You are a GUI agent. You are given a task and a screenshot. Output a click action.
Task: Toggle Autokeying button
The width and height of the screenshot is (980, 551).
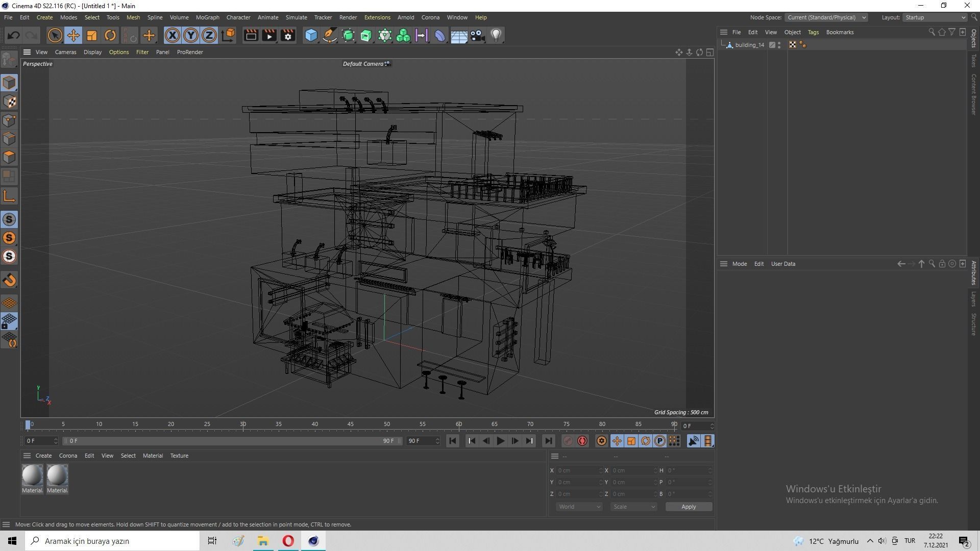click(582, 441)
